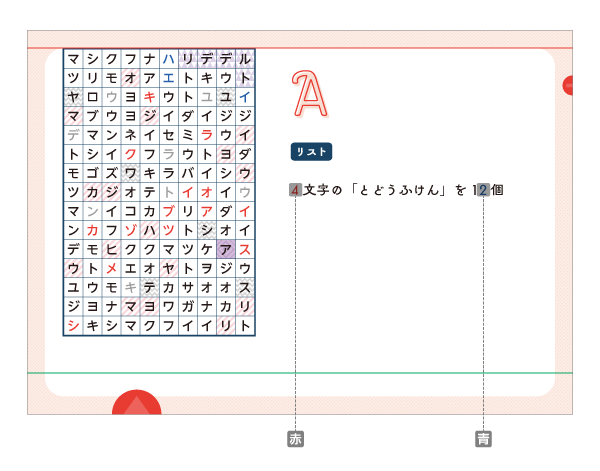Click the リスト button
This screenshot has height=471, width=600.
(311, 152)
